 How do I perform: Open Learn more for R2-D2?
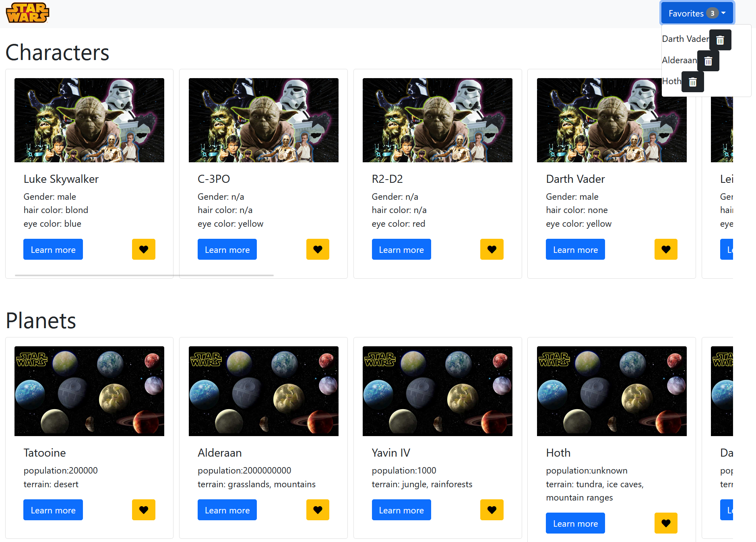pyautogui.click(x=401, y=249)
